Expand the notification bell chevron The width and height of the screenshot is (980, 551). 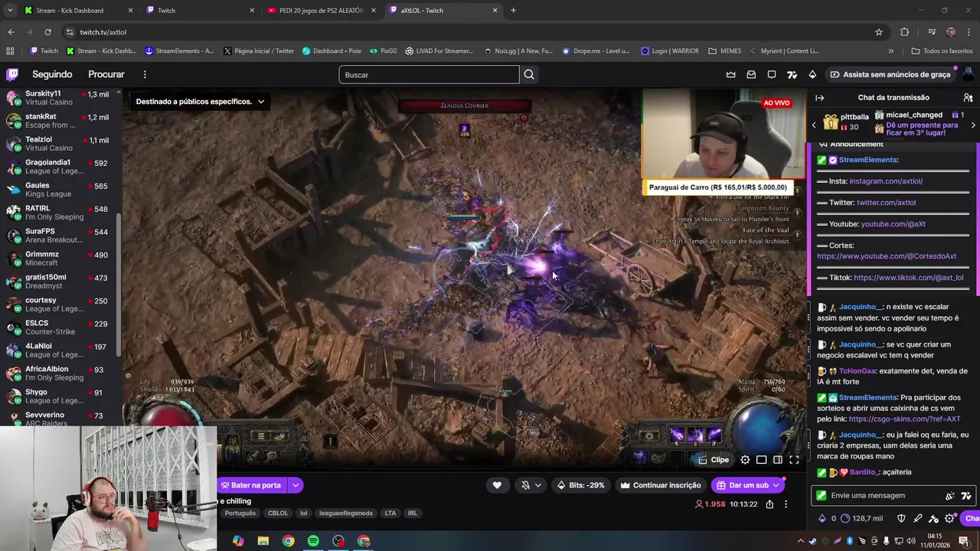tap(537, 485)
